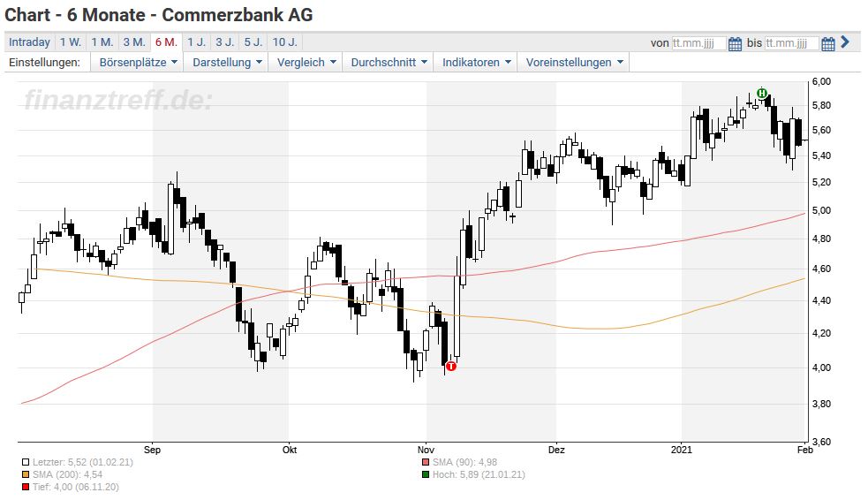This screenshot has height=500, width=868.
Task: Select the 1 W. time range tab
Action: click(71, 42)
